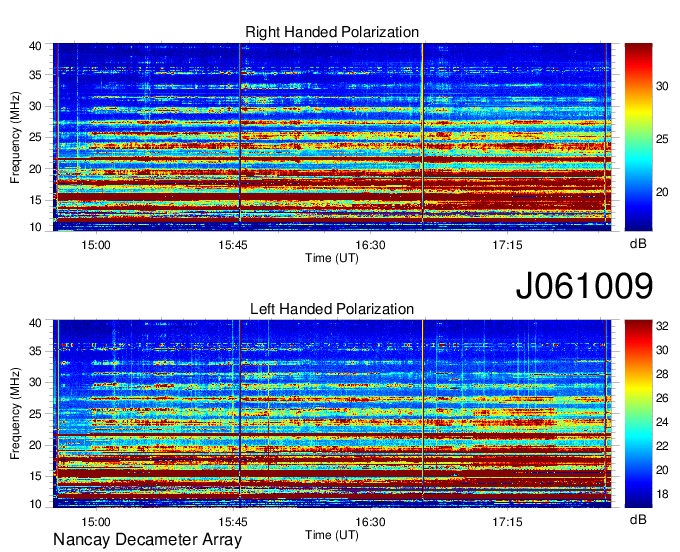Click the 16:30 time tick on upper plot
The image size is (680, 552).
coord(370,245)
